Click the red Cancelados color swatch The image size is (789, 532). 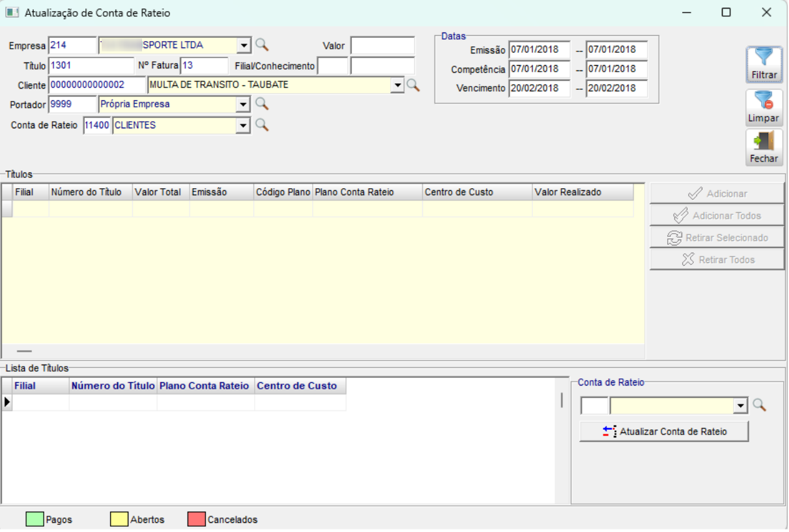[196, 519]
